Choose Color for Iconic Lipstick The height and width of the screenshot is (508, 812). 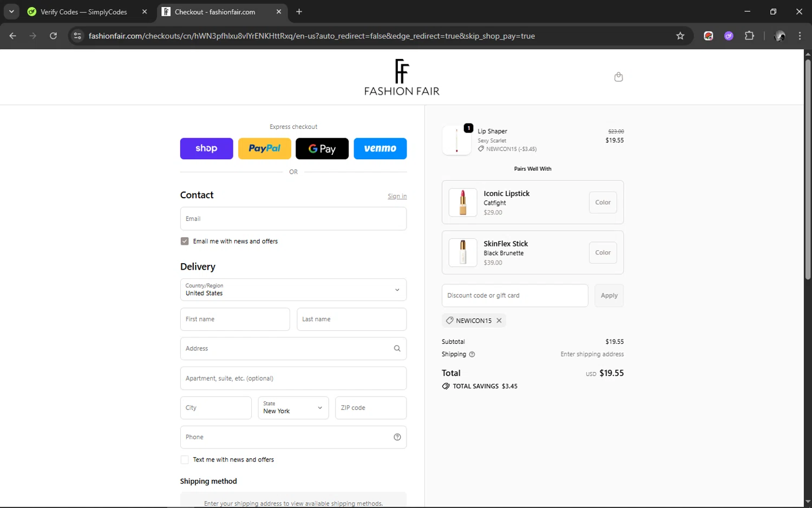(x=603, y=203)
